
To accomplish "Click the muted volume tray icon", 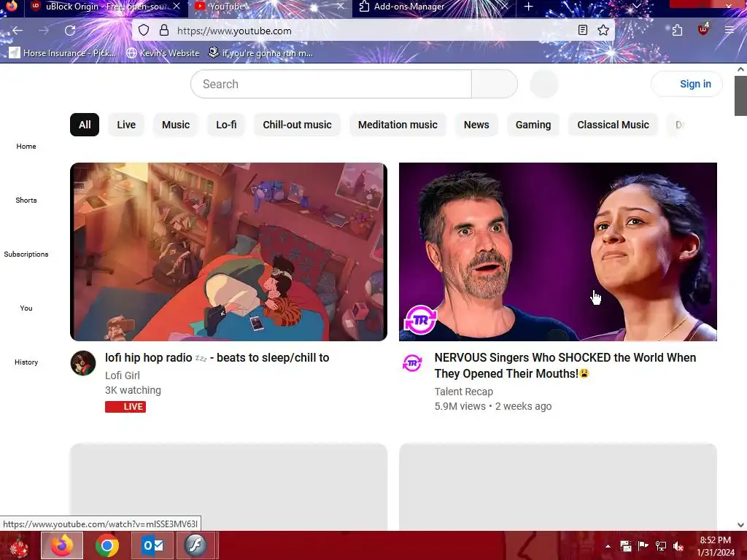I will (x=678, y=546).
